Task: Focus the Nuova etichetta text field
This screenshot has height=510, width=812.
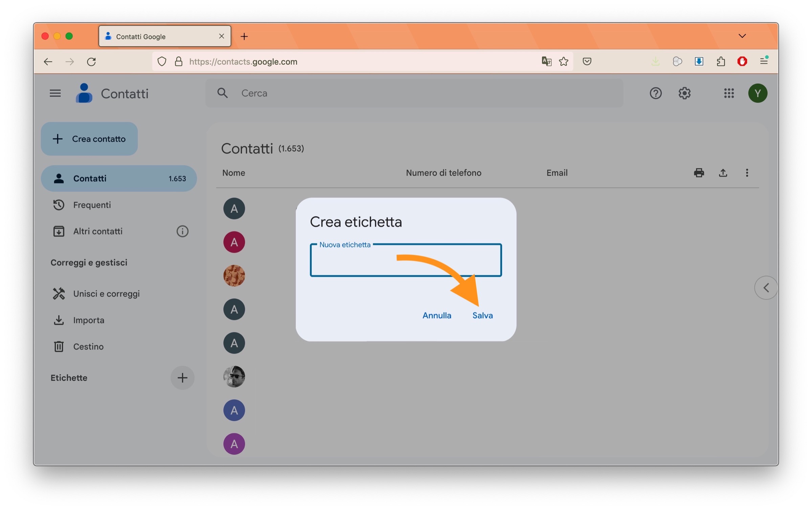Action: click(x=359, y=264)
